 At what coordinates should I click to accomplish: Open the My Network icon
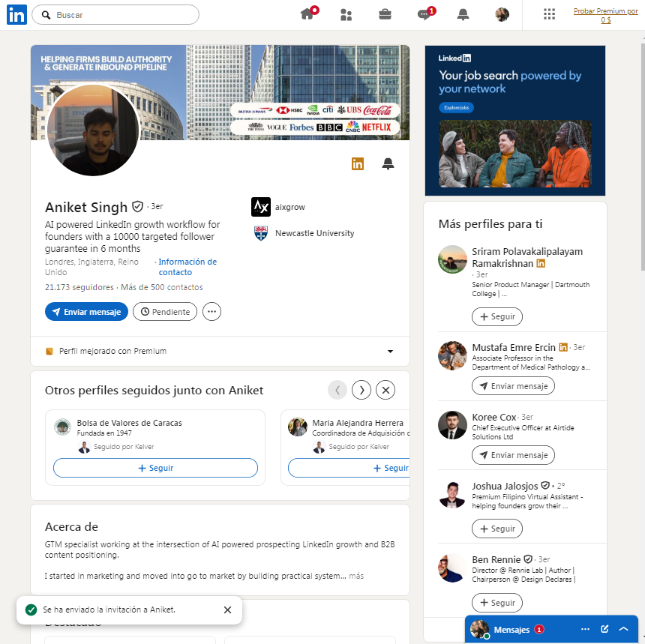(x=346, y=15)
